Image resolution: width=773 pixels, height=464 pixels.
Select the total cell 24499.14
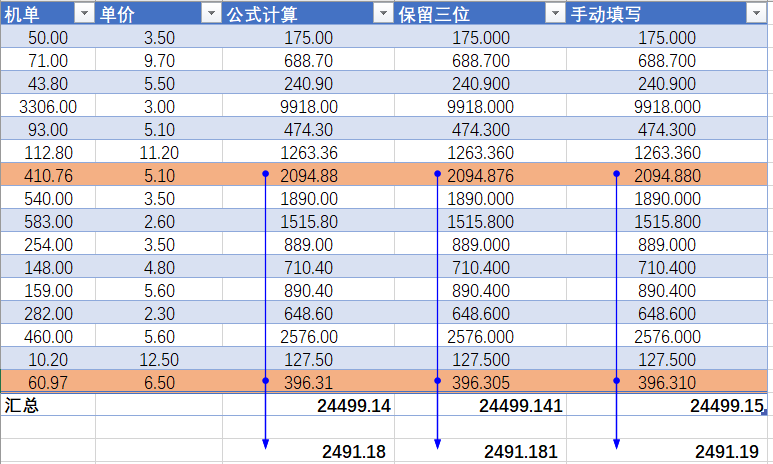click(x=309, y=405)
